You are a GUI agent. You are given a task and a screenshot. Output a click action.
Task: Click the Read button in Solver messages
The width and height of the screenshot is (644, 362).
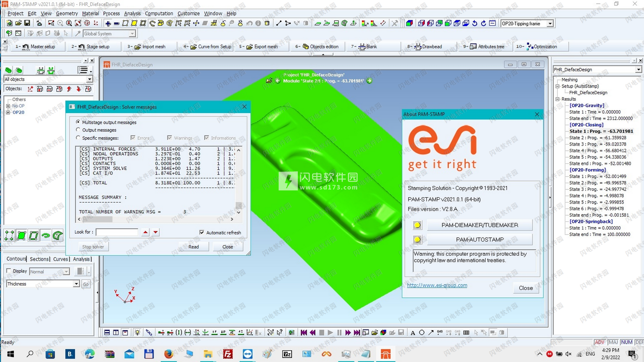click(194, 247)
